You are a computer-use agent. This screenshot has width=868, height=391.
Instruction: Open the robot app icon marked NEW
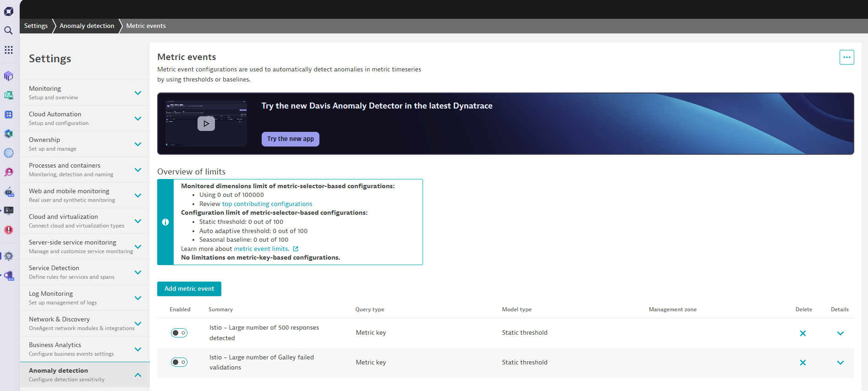point(9,192)
